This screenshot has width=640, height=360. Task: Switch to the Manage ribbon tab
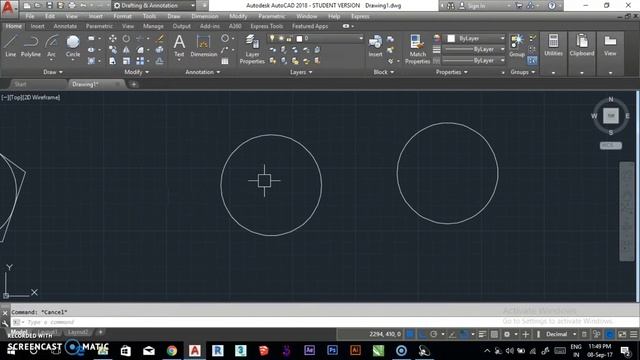point(153,26)
